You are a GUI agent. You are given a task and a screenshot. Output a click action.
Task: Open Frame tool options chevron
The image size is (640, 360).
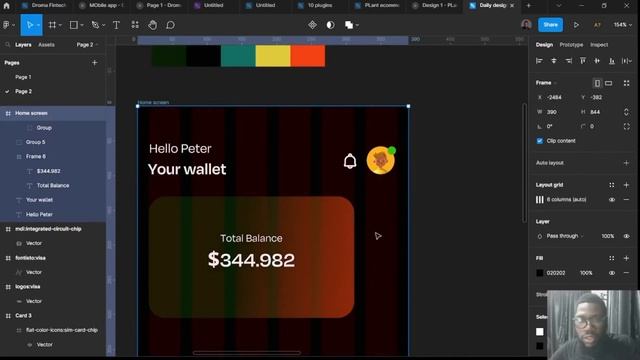tap(60, 25)
